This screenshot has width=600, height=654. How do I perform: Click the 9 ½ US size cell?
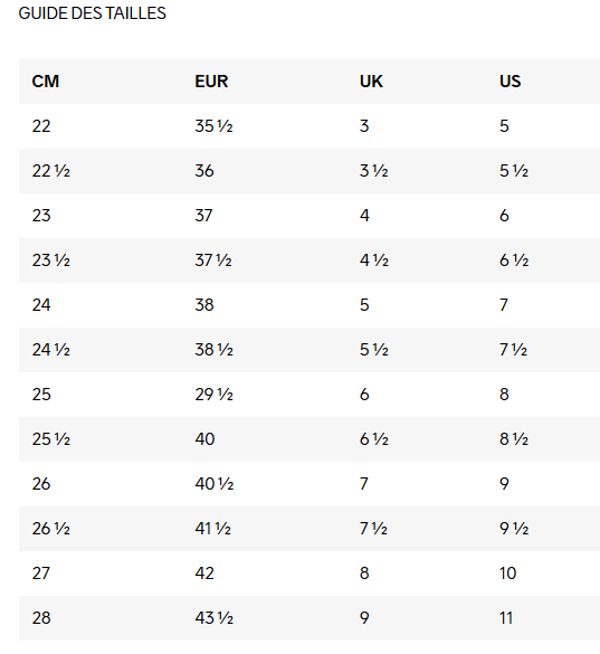coord(513,529)
